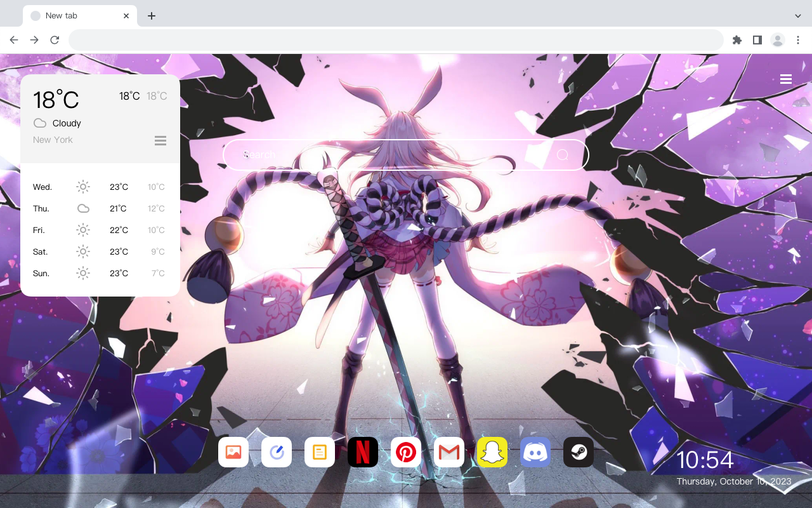This screenshot has width=812, height=508.
Task: Select the Wed. forecast row
Action: point(100,187)
